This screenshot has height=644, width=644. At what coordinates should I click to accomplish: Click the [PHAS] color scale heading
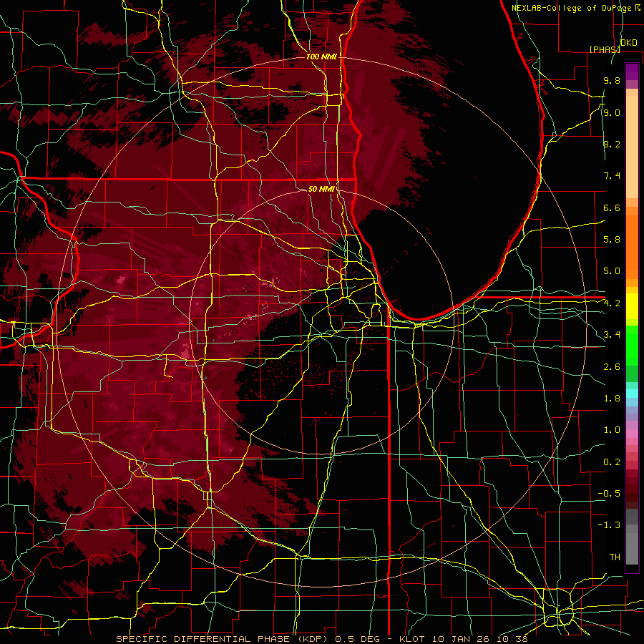pos(605,49)
